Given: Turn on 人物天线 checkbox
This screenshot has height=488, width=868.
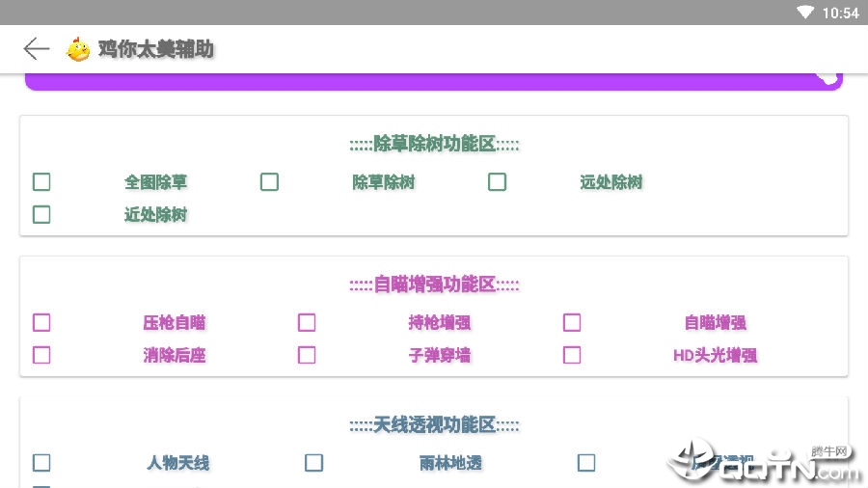Looking at the screenshot, I should (41, 463).
